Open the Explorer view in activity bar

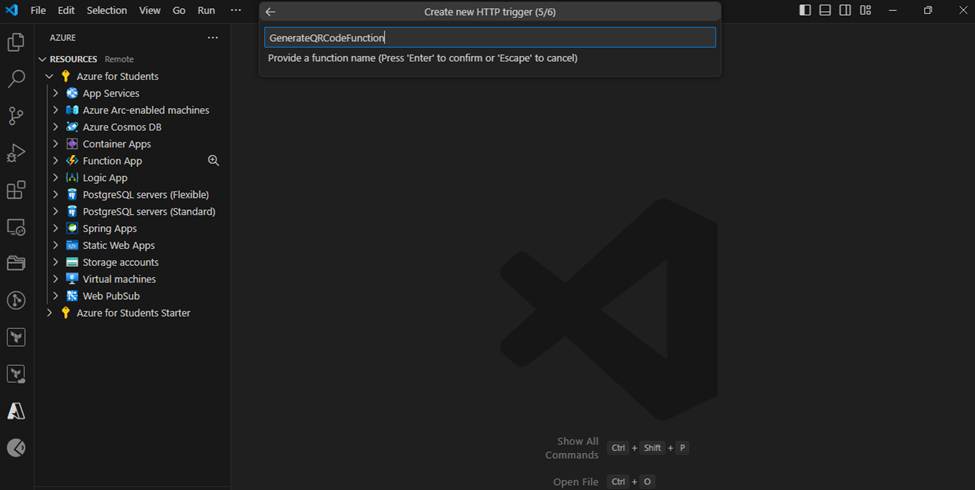tap(16, 42)
